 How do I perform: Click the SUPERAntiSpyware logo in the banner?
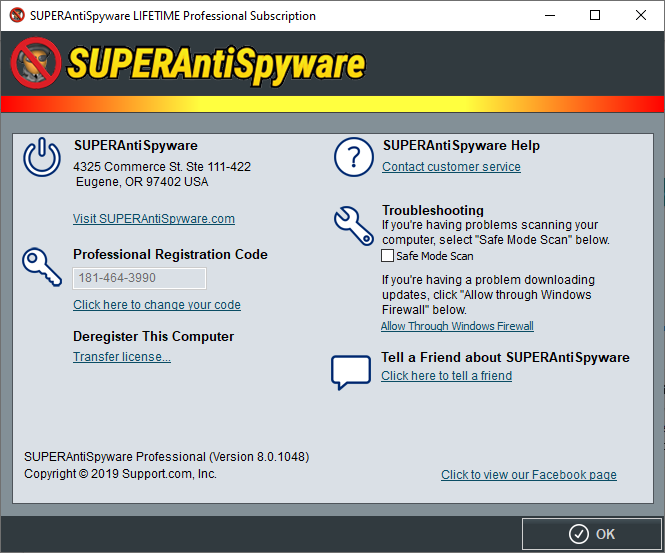click(188, 64)
